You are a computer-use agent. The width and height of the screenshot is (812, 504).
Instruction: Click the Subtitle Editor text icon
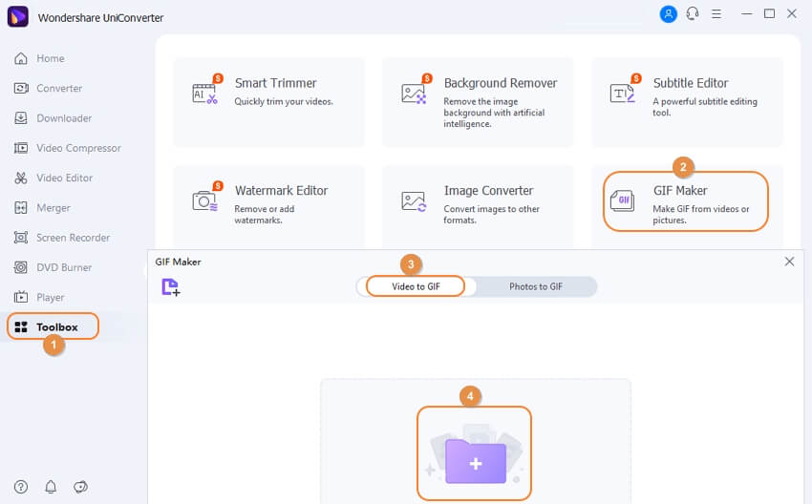623,94
